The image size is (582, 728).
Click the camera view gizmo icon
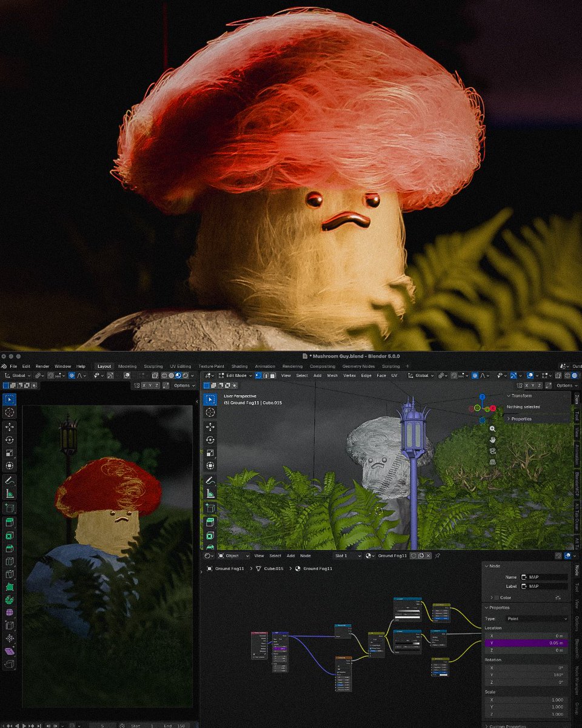pos(493,451)
